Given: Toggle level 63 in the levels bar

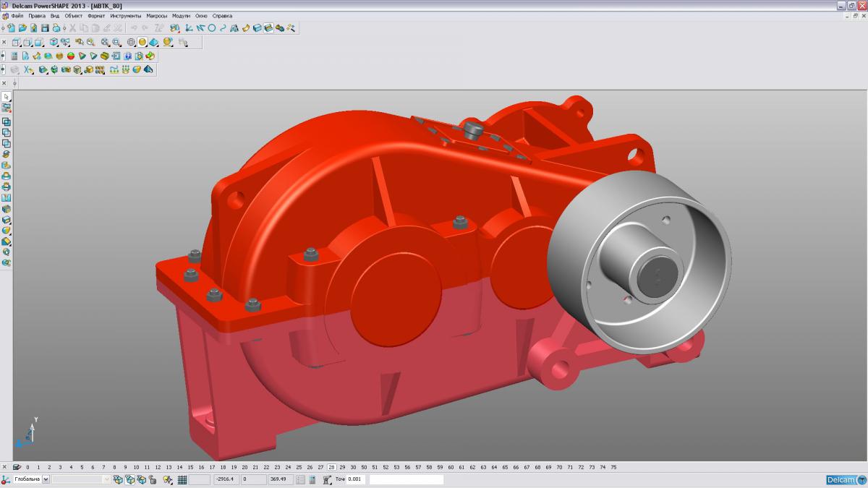Looking at the screenshot, I should point(494,467).
